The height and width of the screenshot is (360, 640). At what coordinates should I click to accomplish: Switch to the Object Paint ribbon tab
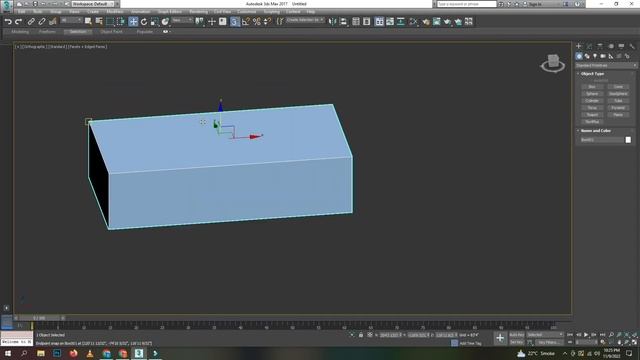tap(111, 31)
